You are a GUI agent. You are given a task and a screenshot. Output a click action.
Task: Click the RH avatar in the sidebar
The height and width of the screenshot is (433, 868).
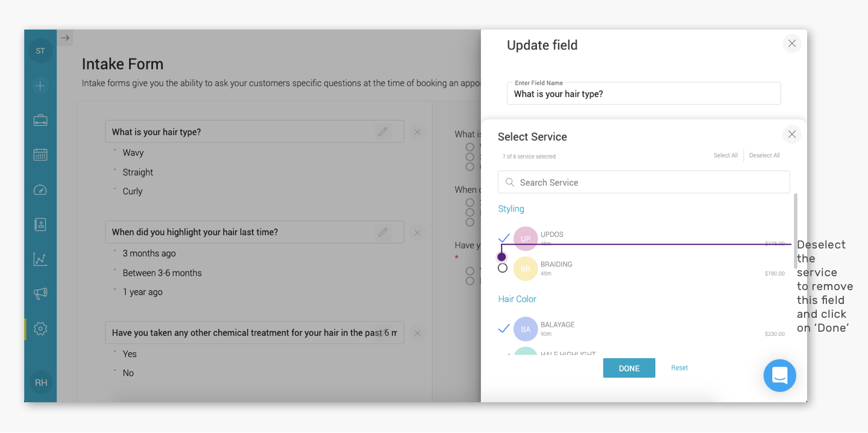[41, 382]
